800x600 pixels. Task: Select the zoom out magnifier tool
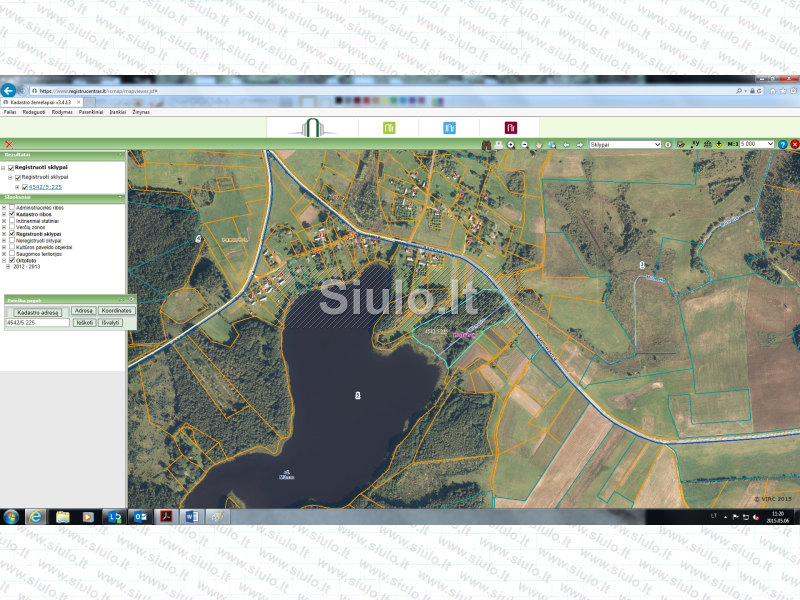coord(524,145)
